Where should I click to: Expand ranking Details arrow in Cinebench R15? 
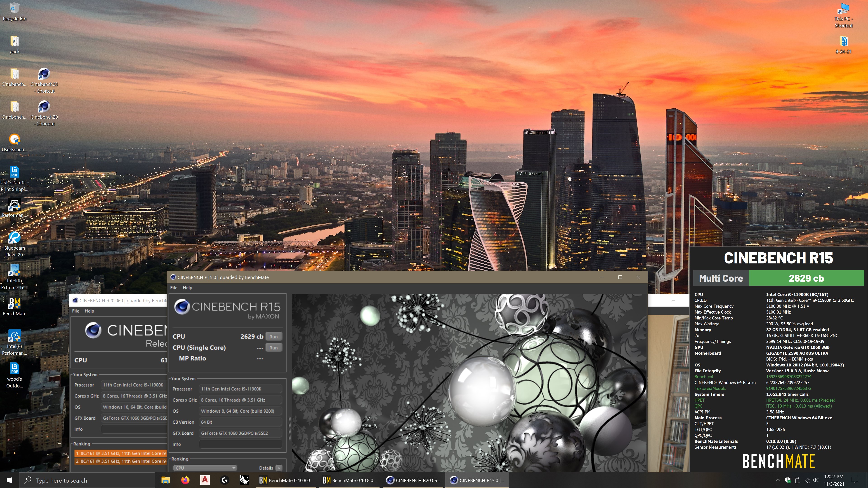pyautogui.click(x=279, y=468)
